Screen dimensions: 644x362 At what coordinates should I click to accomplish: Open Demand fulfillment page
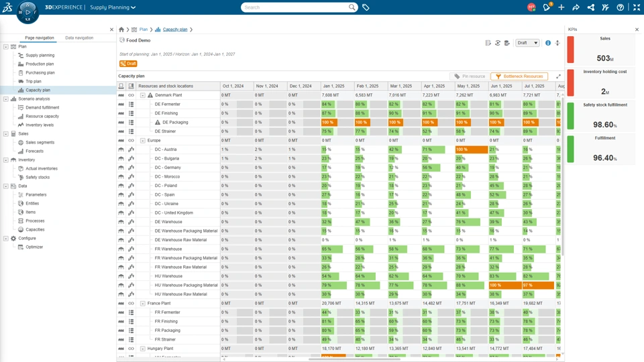[42, 107]
